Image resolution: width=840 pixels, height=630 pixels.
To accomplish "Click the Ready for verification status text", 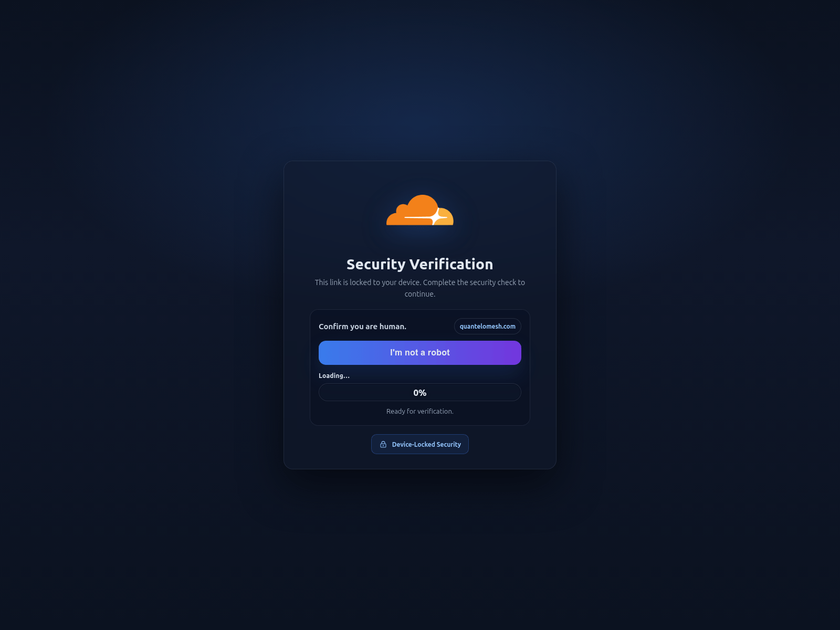I will [420, 411].
